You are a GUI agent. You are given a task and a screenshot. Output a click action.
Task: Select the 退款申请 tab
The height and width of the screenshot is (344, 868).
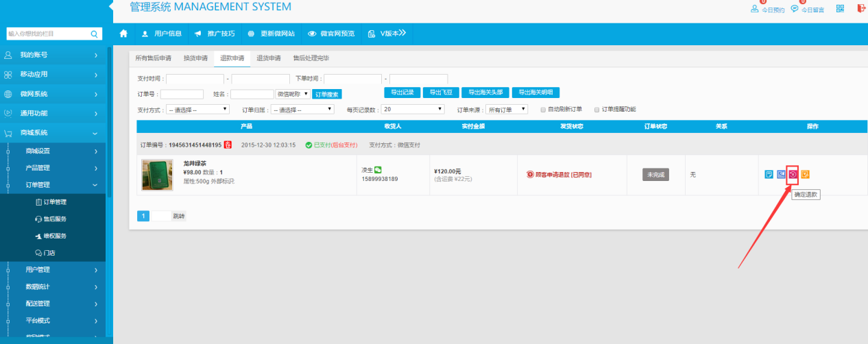click(x=232, y=58)
